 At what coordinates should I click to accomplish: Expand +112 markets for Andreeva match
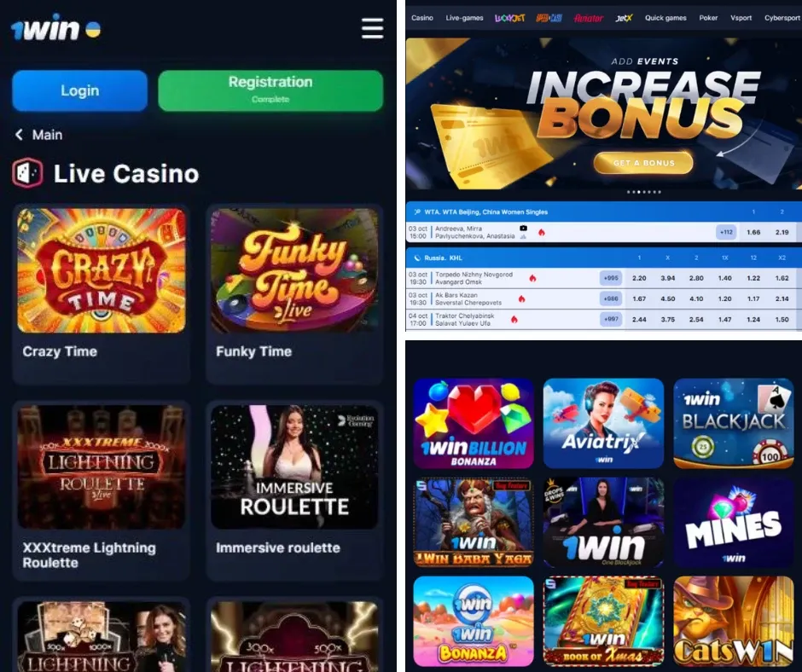[726, 232]
